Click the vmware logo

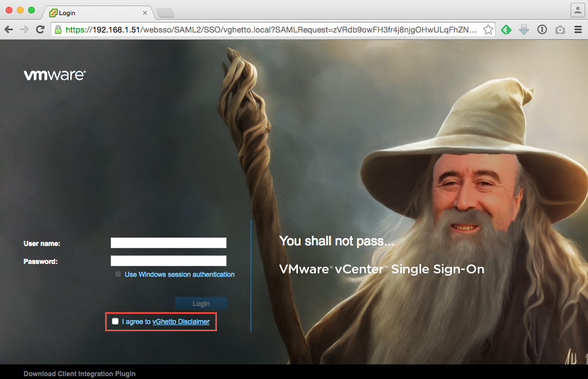(x=55, y=75)
